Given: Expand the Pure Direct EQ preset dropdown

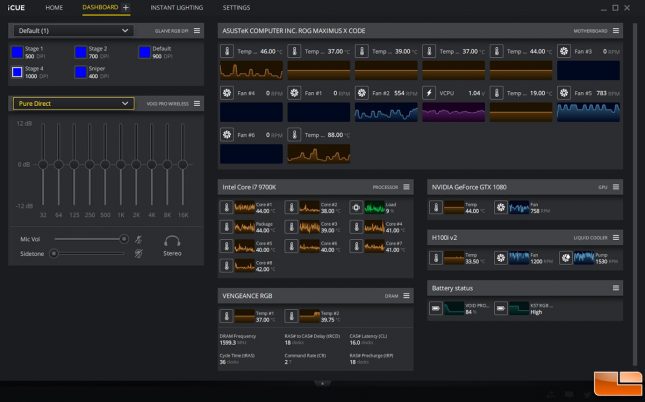Looking at the screenshot, I should tap(73, 104).
